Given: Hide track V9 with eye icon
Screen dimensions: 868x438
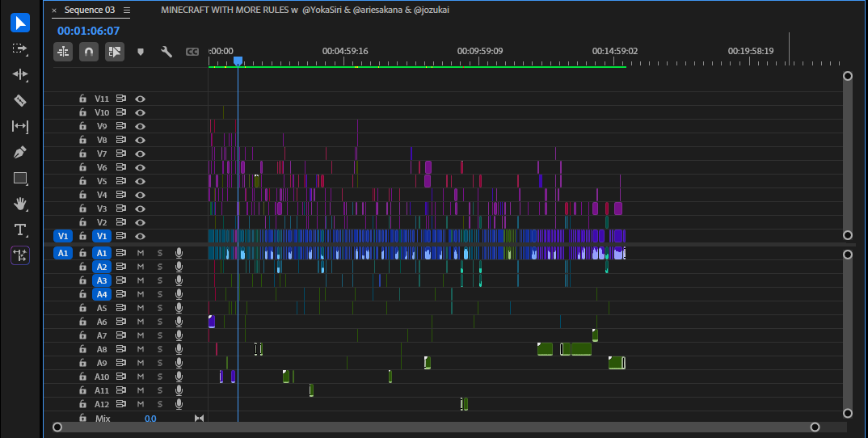Looking at the screenshot, I should click(140, 126).
